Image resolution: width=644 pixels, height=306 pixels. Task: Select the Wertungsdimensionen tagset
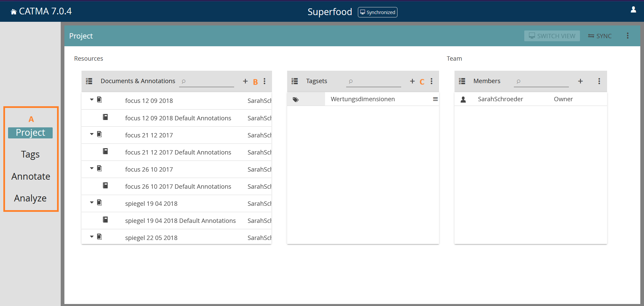(363, 99)
